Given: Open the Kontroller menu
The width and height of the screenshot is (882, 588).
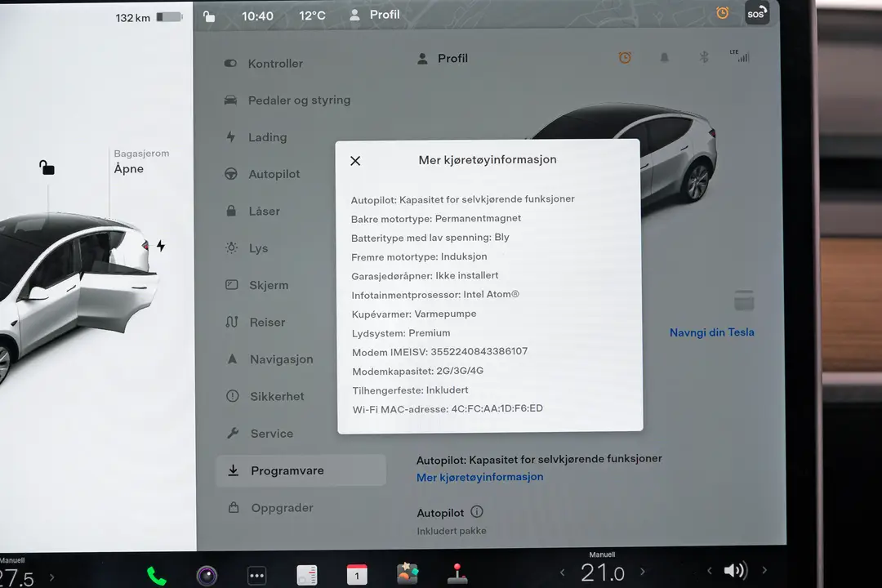Looking at the screenshot, I should (263, 64).
